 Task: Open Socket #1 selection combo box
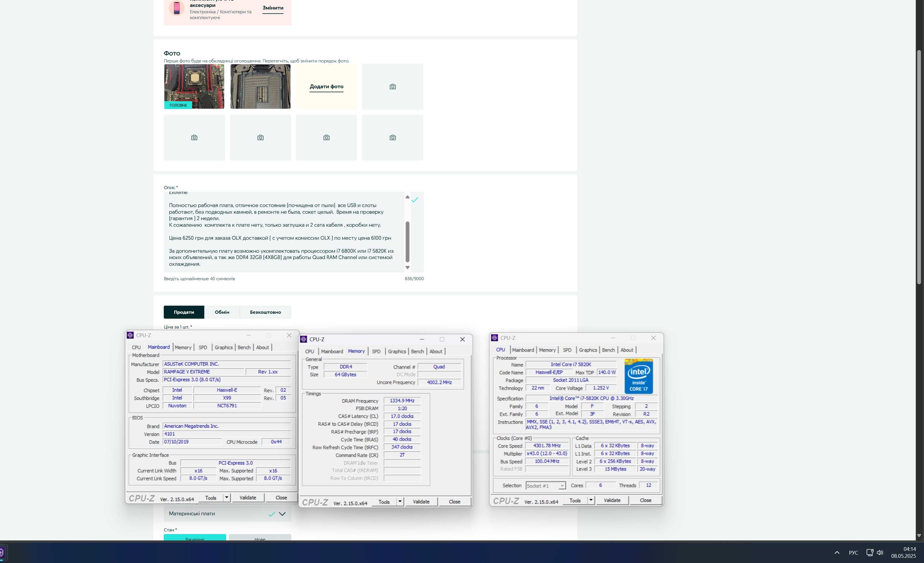tap(545, 486)
